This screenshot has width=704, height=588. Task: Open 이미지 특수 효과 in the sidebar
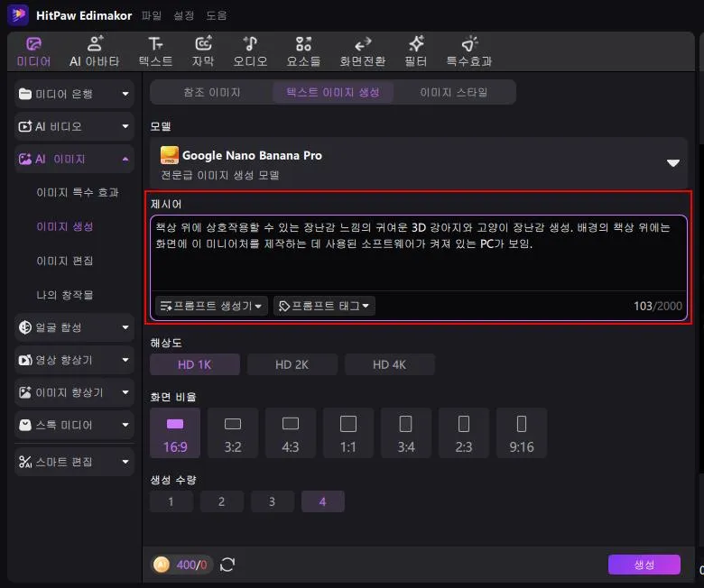[x=78, y=193]
